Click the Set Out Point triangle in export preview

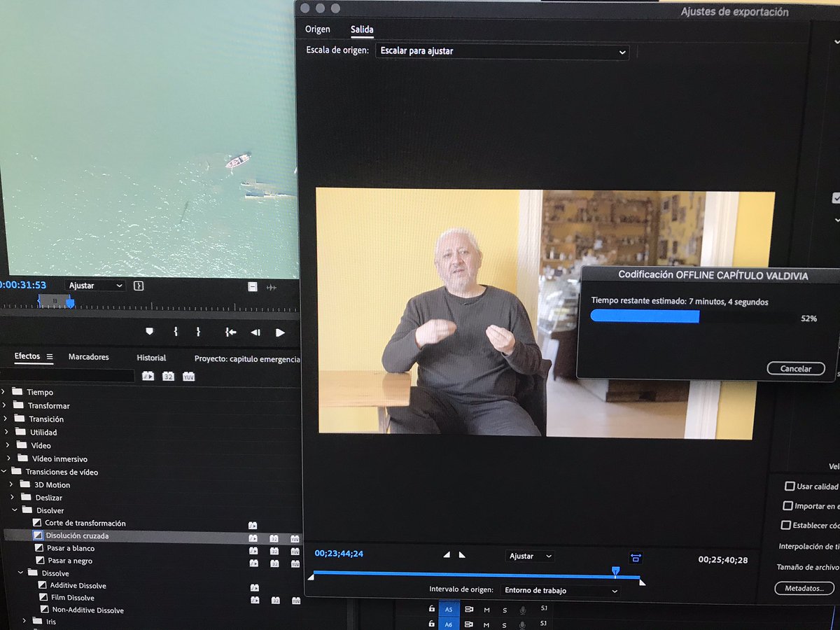(x=462, y=554)
